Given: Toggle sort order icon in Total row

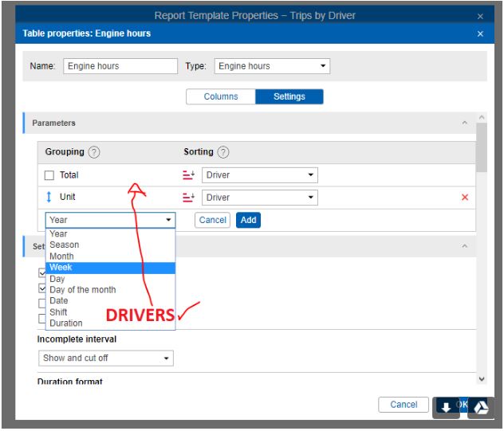Looking at the screenshot, I should (x=188, y=175).
